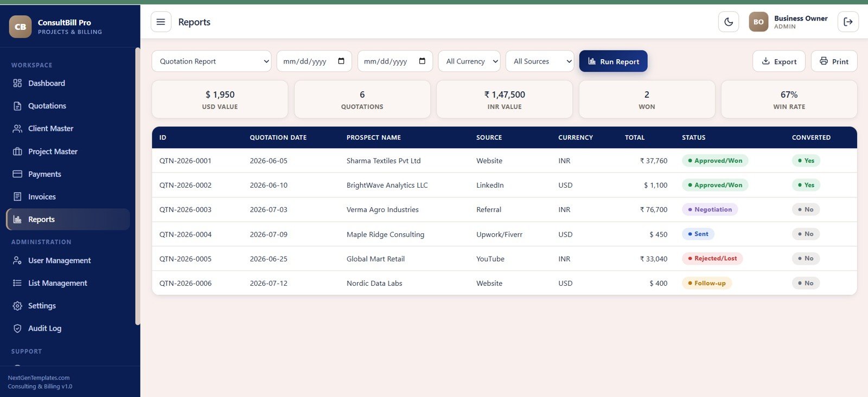The height and width of the screenshot is (397, 868).
Task: Click Approved/Won badge for Sharma Textiles
Action: 715,161
